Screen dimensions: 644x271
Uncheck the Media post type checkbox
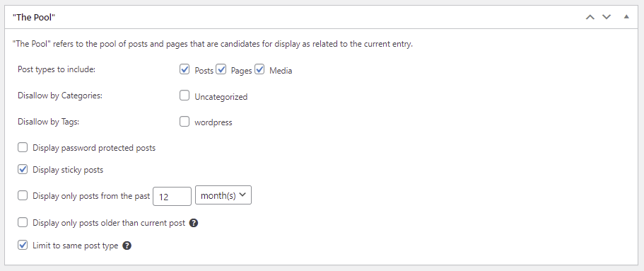pos(259,69)
